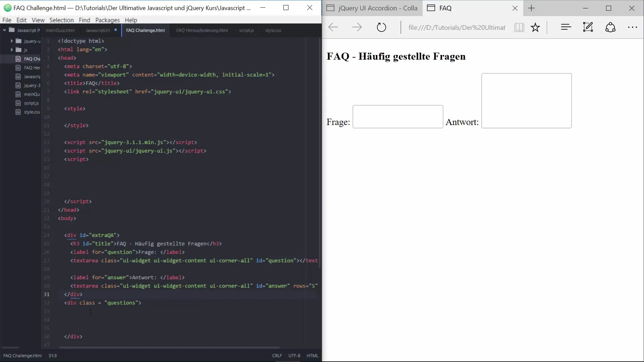Open the Edge Hub icon
Image resolution: width=644 pixels, height=362 pixels.
tap(566, 27)
